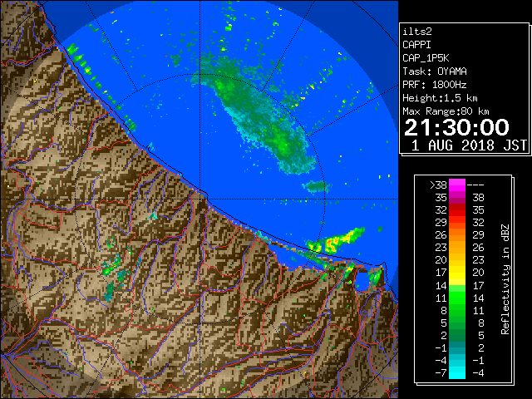Click the bright green 11-14 dBZ swatch
The image size is (532, 399).
coord(457,298)
